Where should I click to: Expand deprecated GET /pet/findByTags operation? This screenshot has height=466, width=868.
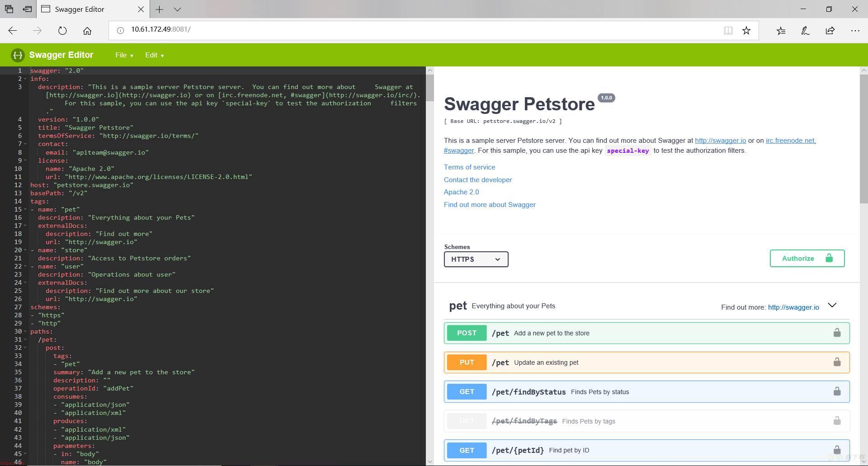point(646,421)
